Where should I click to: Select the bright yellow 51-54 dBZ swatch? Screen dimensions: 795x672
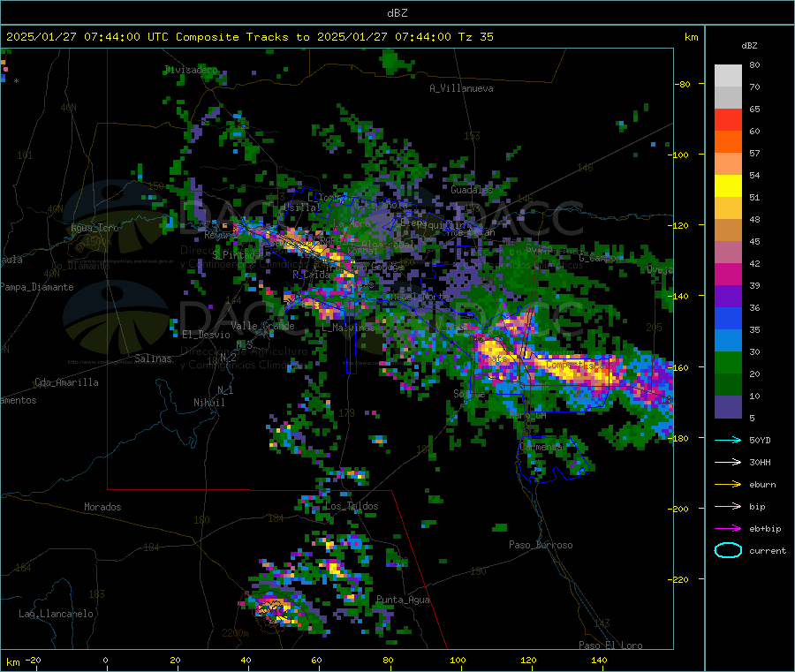[x=728, y=186]
